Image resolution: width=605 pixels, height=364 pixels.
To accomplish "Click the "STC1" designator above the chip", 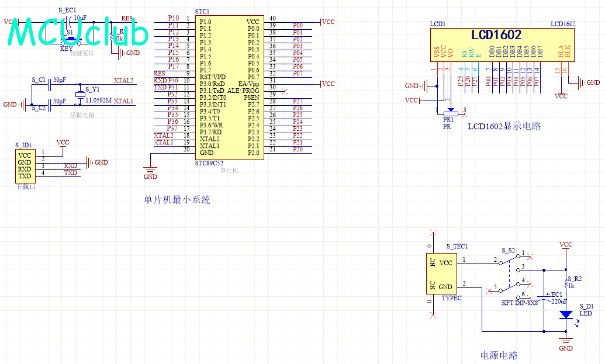I will (202, 12).
